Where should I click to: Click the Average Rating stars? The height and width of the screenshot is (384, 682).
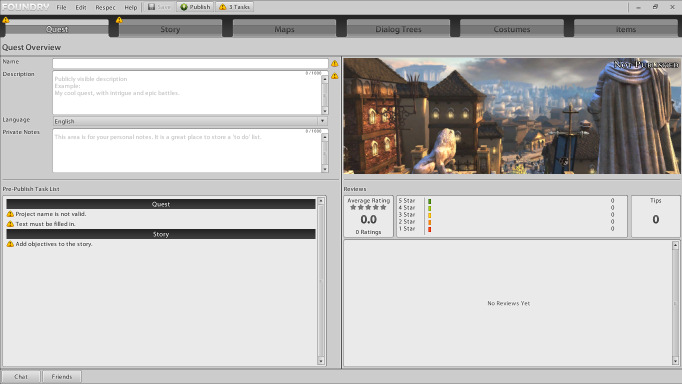pyautogui.click(x=368, y=207)
